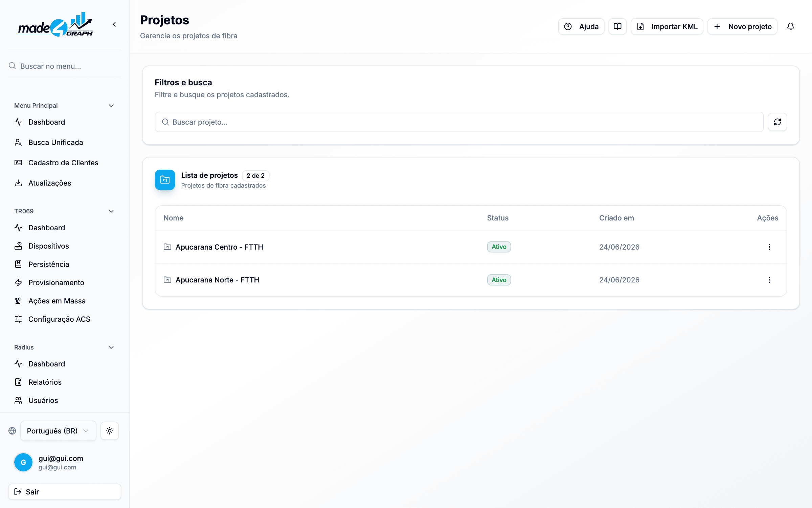Click the Status column header
Viewport: 812px width, 508px height.
498,218
